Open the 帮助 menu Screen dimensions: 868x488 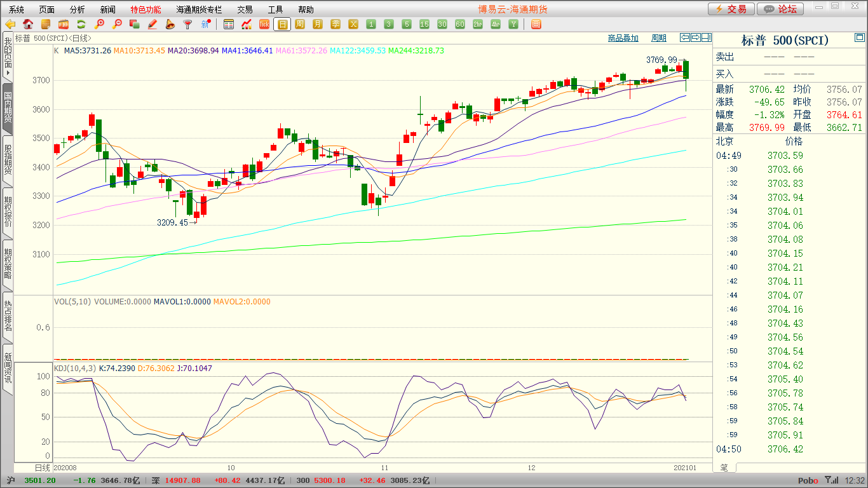coord(306,10)
